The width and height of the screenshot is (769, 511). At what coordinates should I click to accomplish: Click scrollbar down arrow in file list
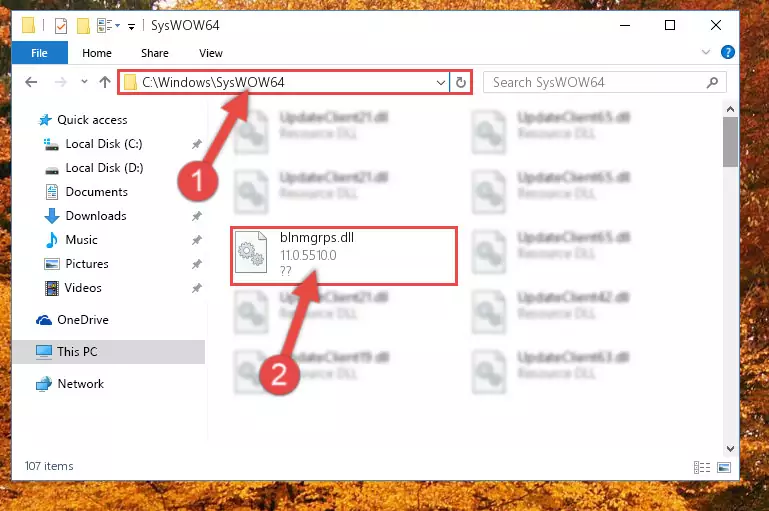click(730, 449)
